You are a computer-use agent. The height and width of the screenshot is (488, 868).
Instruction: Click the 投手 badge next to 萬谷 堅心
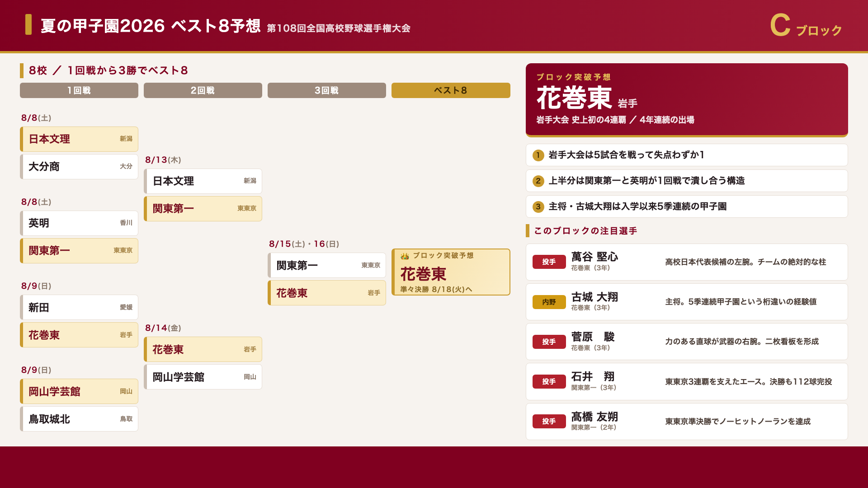click(x=549, y=262)
